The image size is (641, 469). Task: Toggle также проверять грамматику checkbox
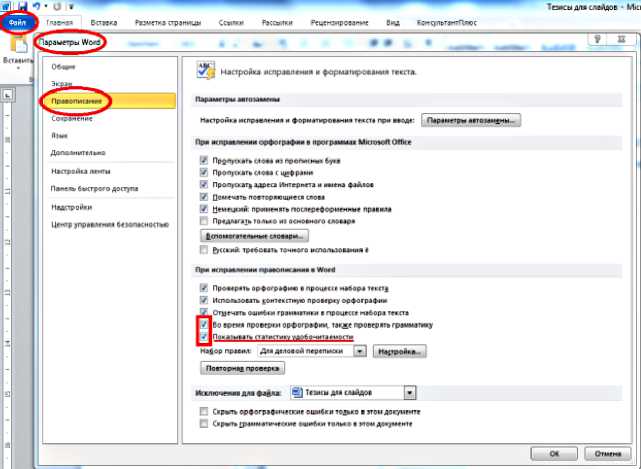(x=204, y=325)
